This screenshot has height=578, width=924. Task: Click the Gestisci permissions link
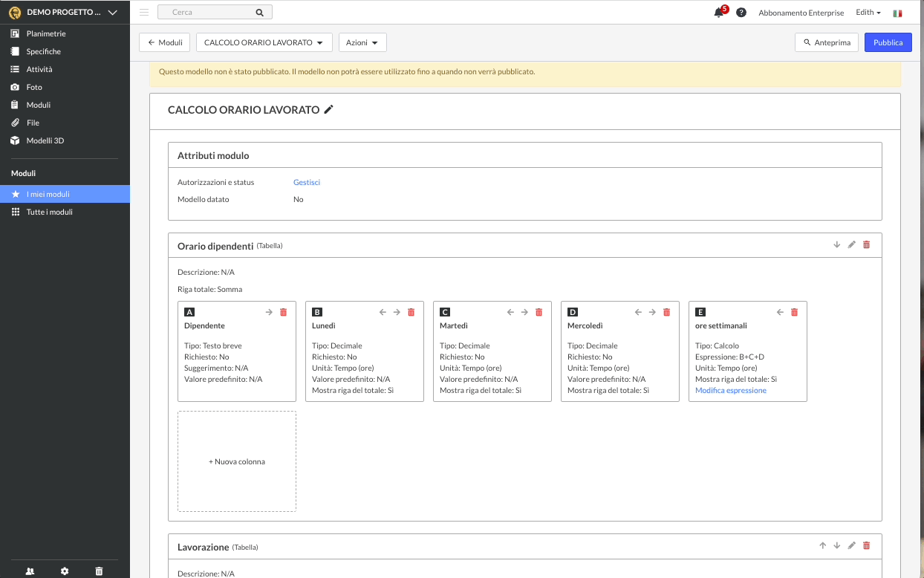pos(307,182)
